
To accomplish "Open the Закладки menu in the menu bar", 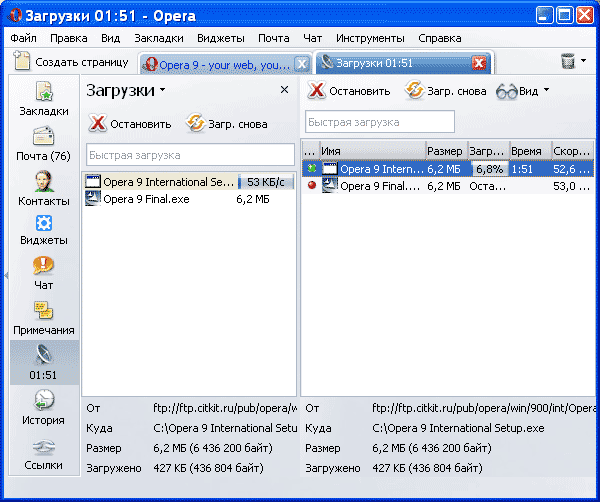I will point(159,38).
